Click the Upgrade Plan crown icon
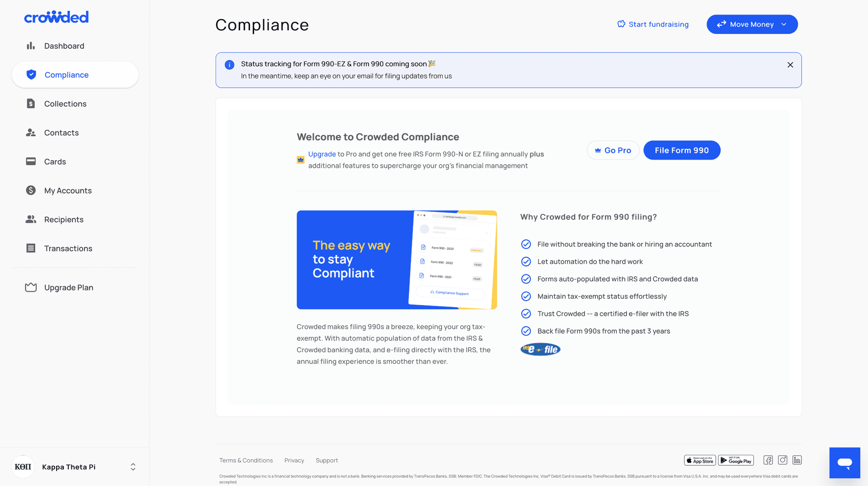The width and height of the screenshot is (868, 486). click(x=31, y=288)
